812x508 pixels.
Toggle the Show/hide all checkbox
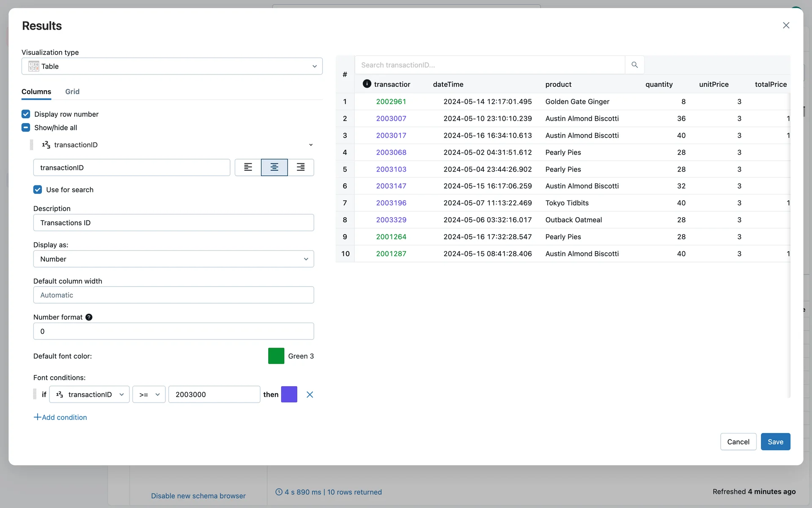pyautogui.click(x=26, y=127)
